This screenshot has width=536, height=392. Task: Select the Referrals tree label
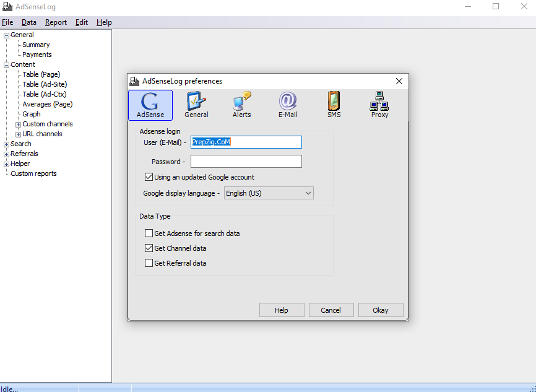tap(24, 154)
